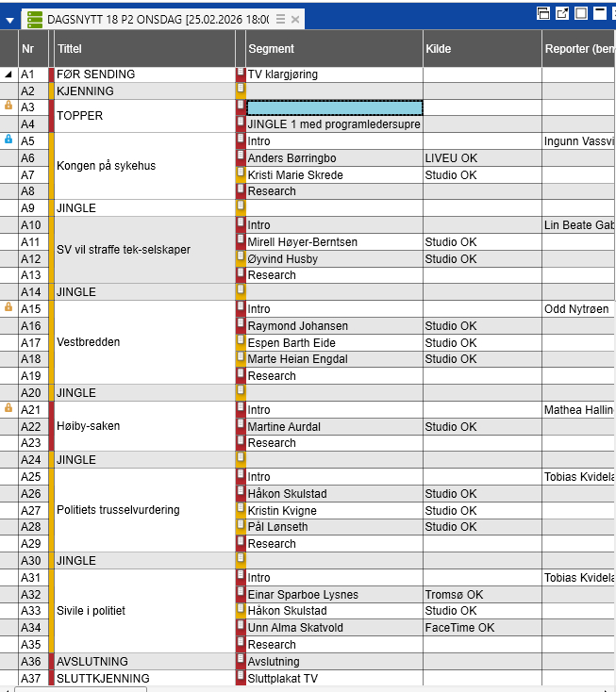Click the Segment column header
This screenshot has width=616, height=692.
click(x=330, y=48)
